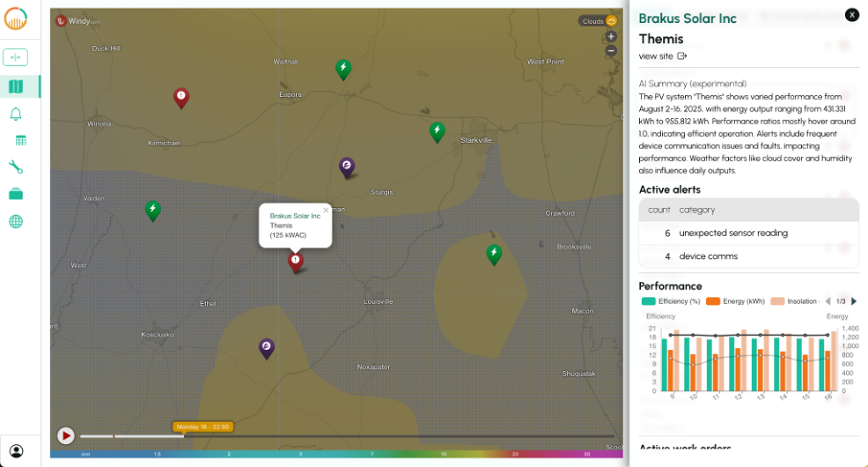Toggle Efficiency (%) series in chart legend

point(671,301)
